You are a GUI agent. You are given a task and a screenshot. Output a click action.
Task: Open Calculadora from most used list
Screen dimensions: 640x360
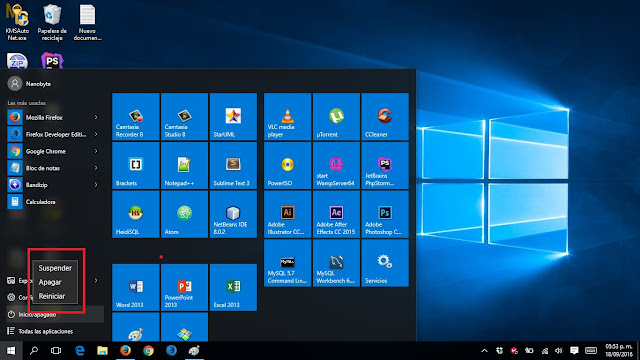click(x=55, y=202)
